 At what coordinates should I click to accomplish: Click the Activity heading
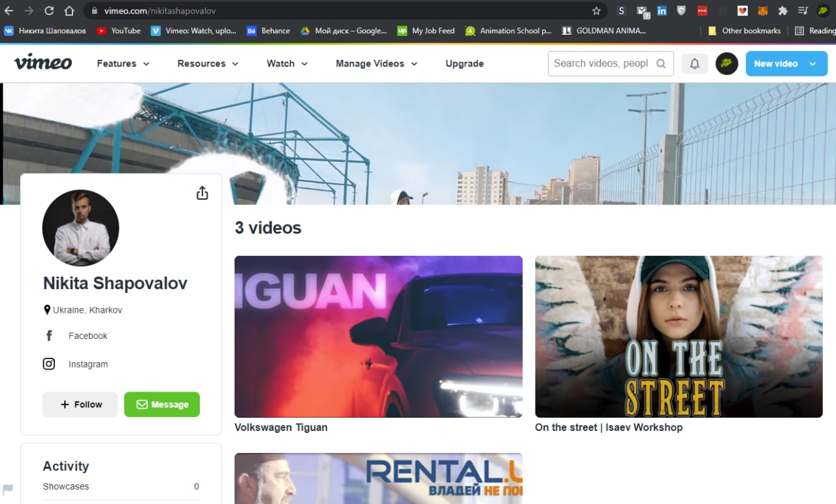click(x=65, y=466)
